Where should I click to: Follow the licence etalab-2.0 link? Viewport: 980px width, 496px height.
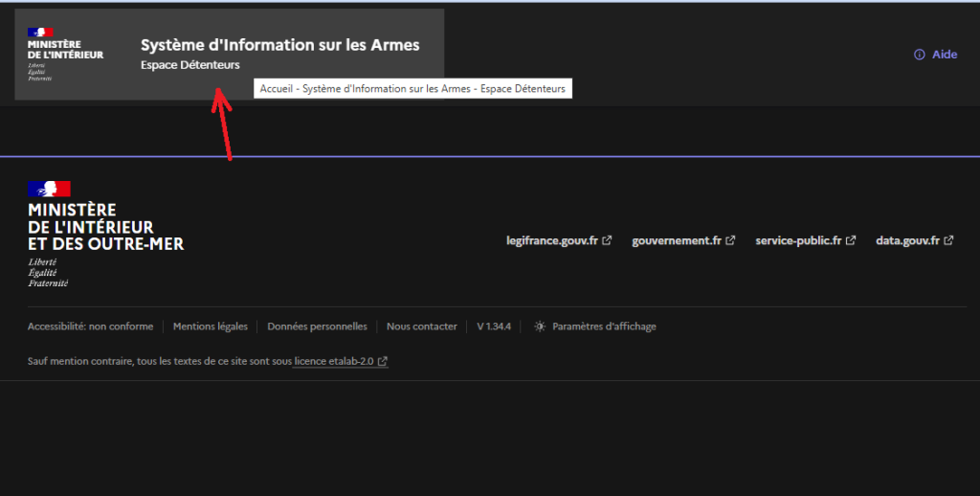click(333, 361)
